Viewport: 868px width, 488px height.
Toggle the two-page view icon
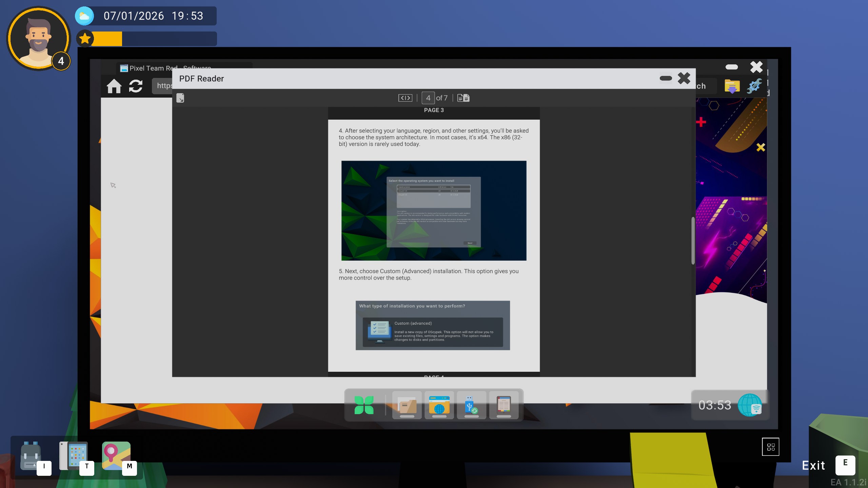click(x=463, y=98)
